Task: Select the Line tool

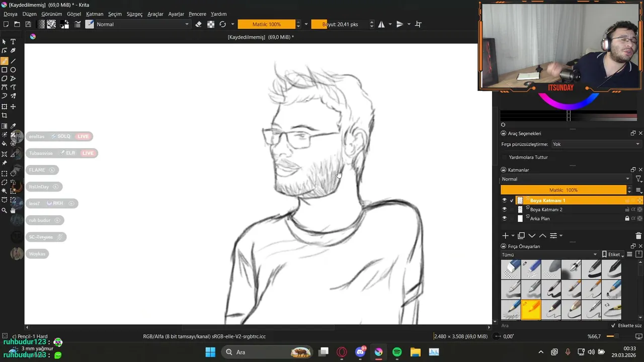Action: (13, 60)
